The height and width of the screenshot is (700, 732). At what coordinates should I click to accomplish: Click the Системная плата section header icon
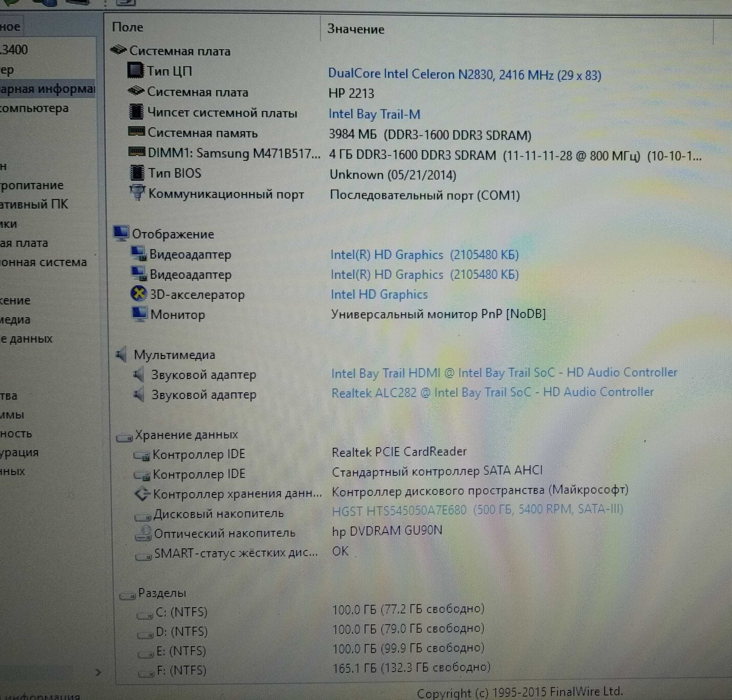(119, 50)
